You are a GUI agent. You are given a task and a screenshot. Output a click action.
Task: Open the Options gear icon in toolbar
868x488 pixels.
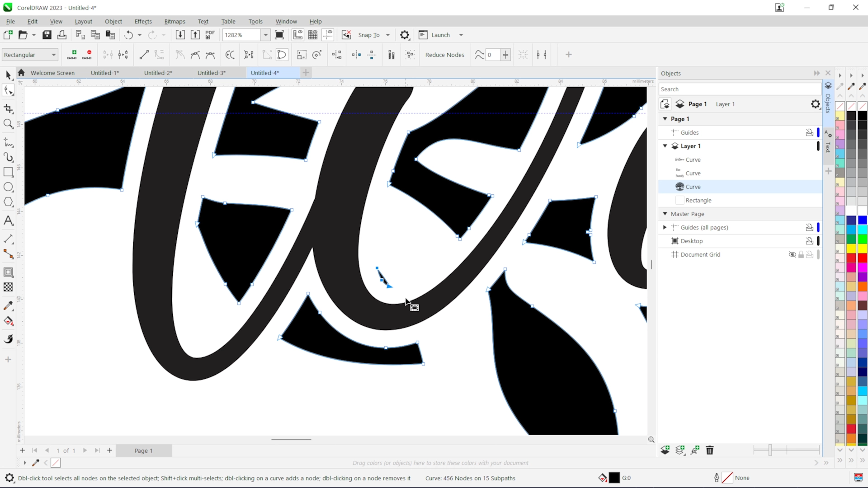[405, 35]
